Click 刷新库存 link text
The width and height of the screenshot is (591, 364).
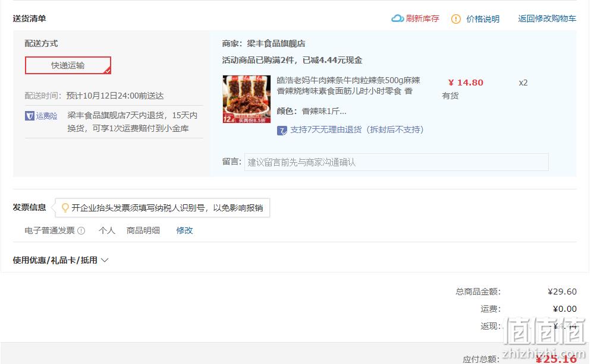[x=423, y=19]
